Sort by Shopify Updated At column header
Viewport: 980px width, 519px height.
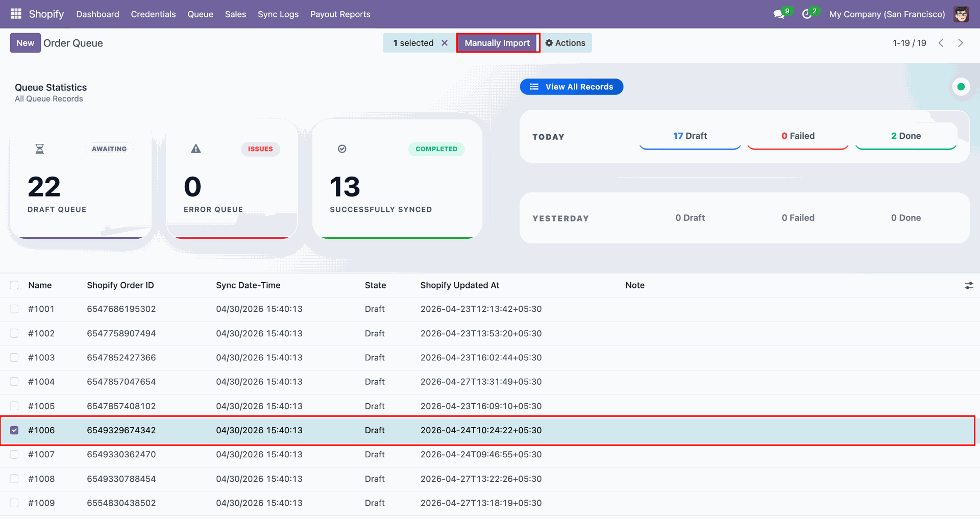460,285
